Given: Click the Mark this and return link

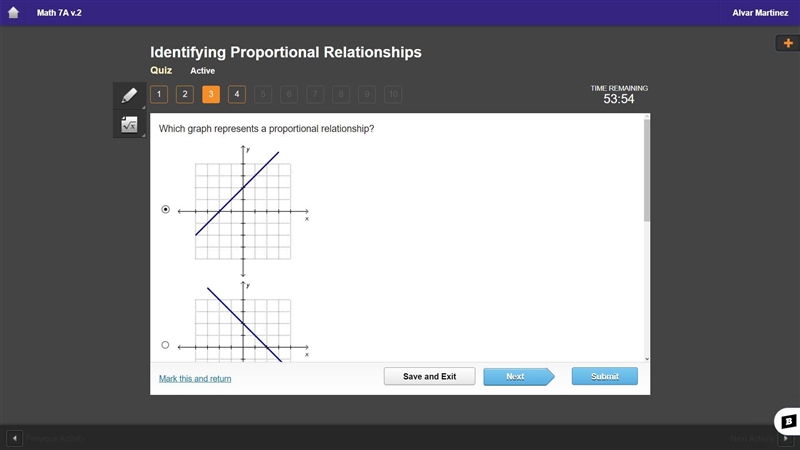Looking at the screenshot, I should click(195, 379).
